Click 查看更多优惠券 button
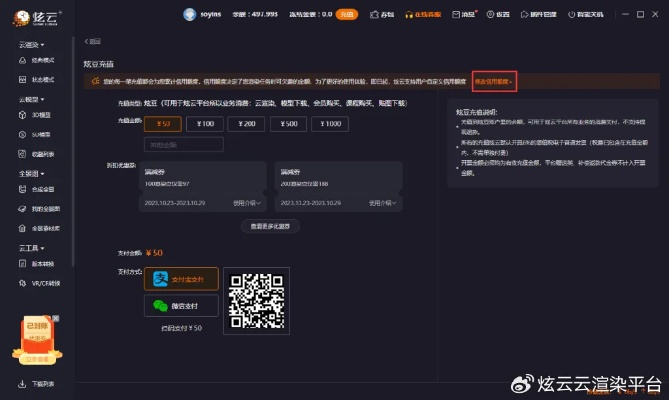The width and height of the screenshot is (669, 400). 270,226
